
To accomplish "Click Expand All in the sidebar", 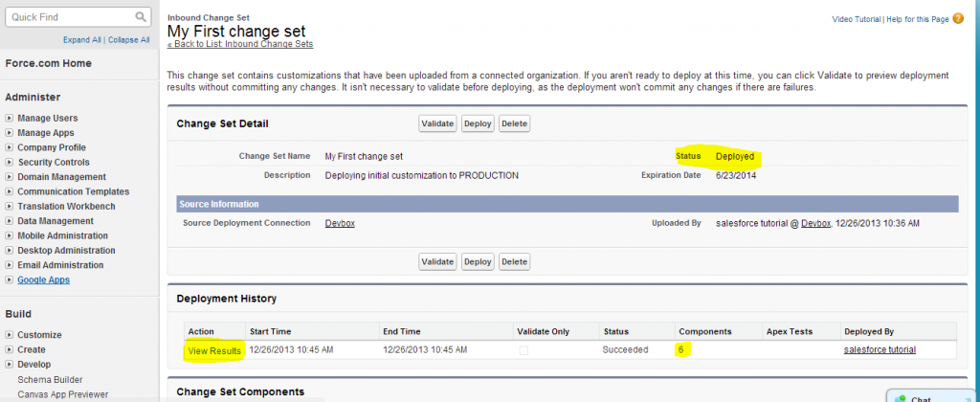I will pos(81,40).
